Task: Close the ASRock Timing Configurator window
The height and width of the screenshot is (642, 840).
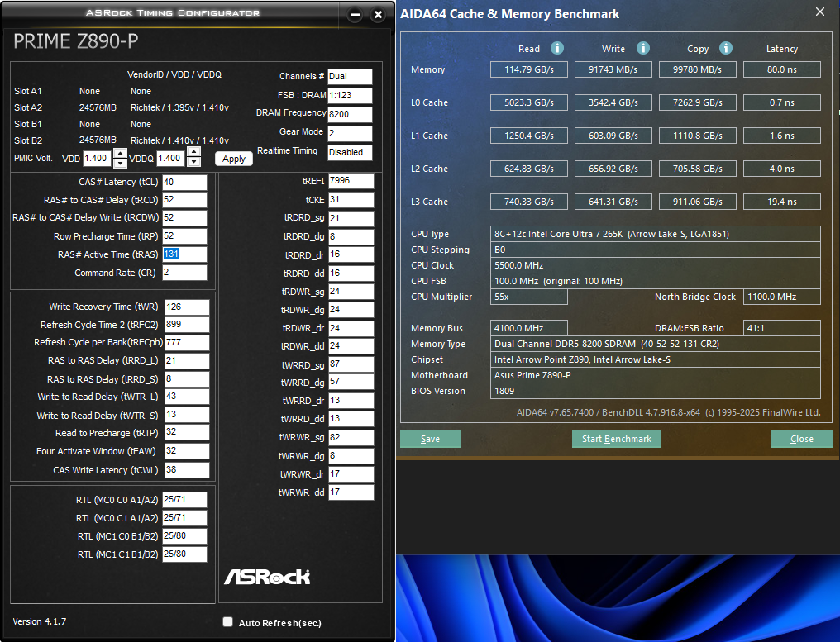Action: tap(378, 15)
